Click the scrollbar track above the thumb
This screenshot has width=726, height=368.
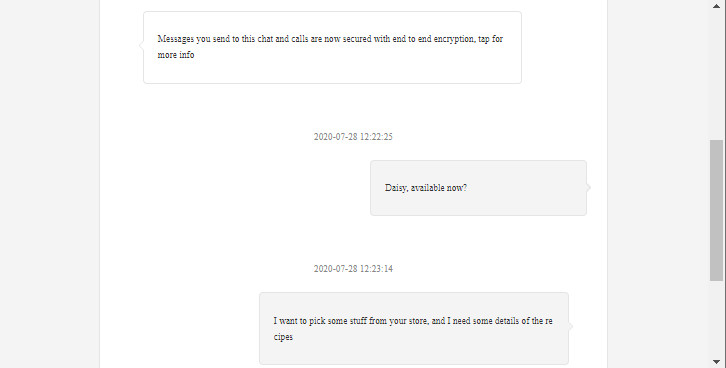(716, 75)
